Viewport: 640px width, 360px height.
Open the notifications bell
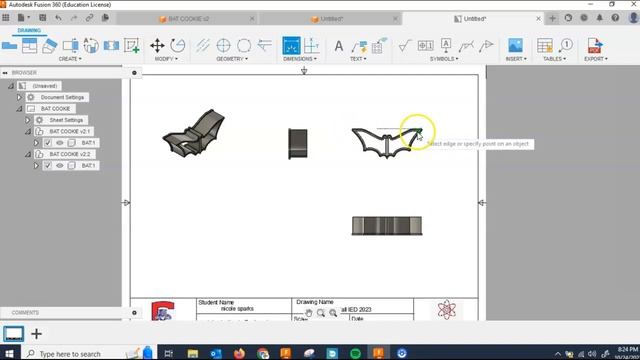(600, 18)
